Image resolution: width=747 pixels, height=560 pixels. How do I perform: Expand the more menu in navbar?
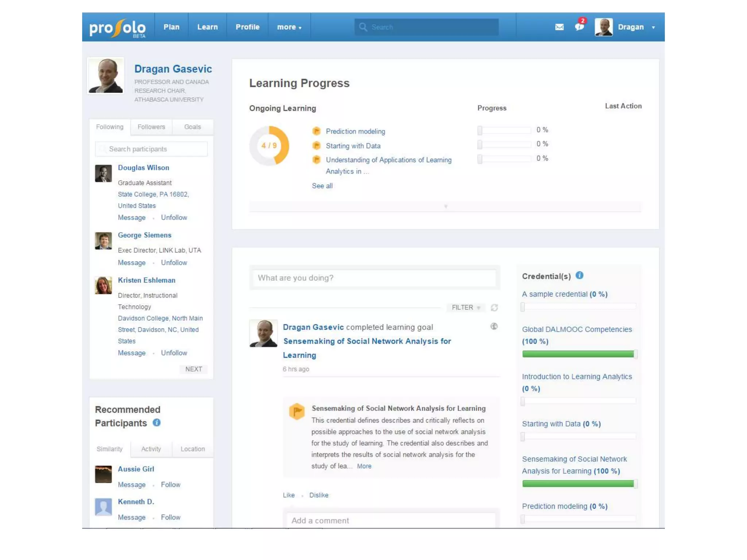[289, 27]
